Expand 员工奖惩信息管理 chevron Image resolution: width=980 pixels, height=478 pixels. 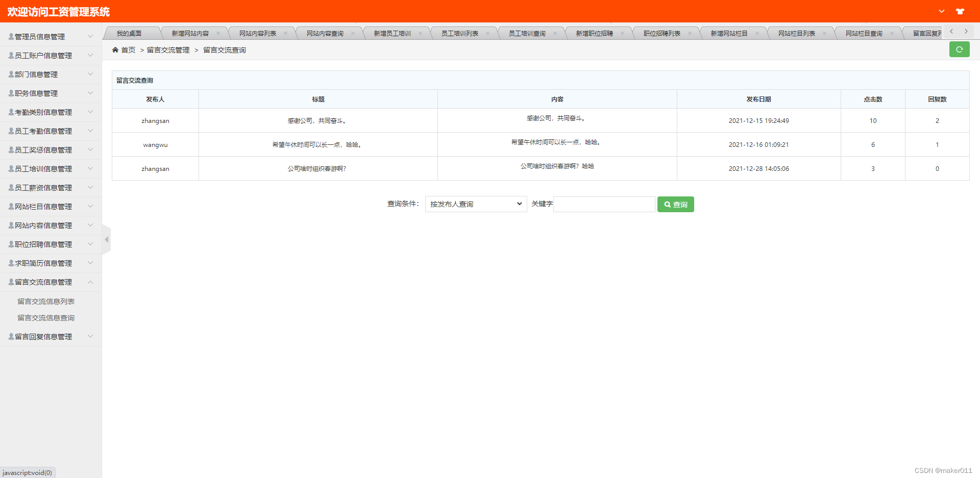90,149
